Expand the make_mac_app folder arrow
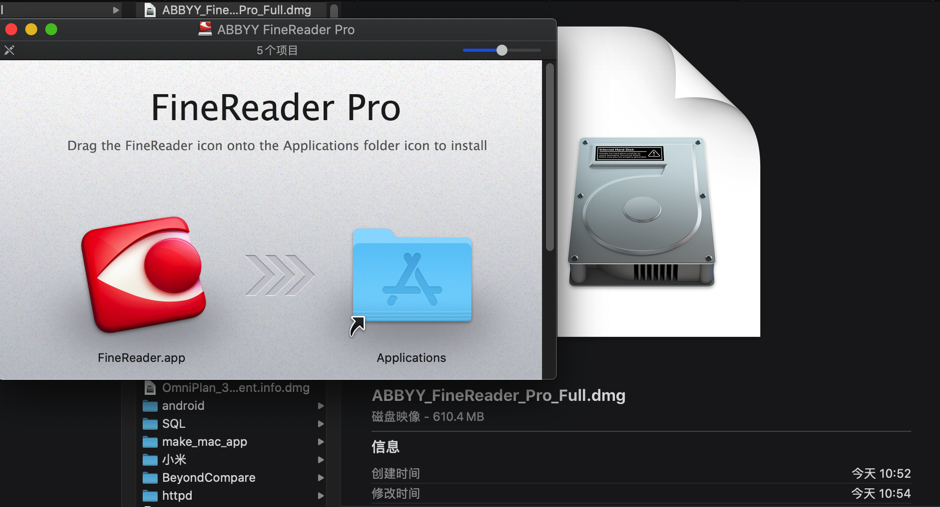Image resolution: width=940 pixels, height=507 pixels. click(321, 442)
